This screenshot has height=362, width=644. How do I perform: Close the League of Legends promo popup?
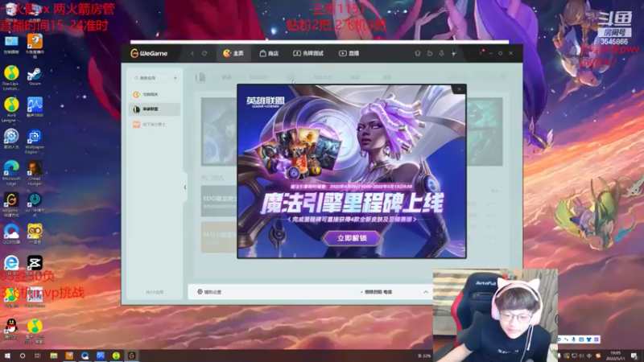coord(459,89)
